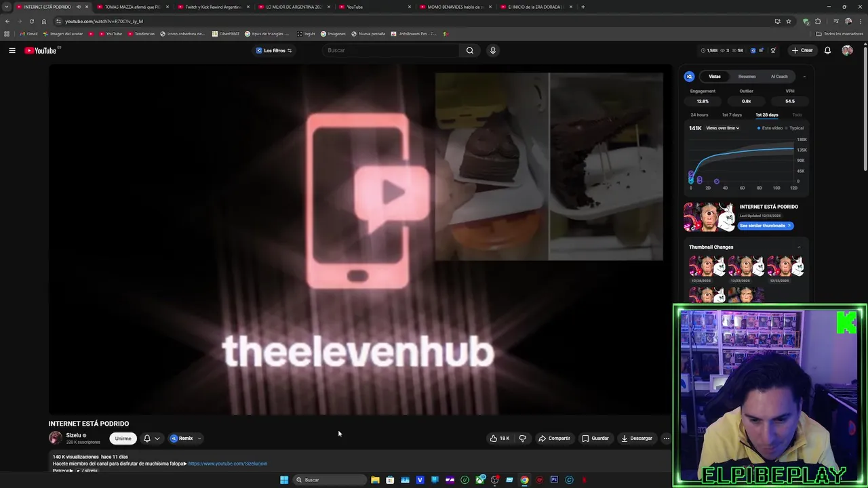Viewport: 868px width, 488px height.
Task: Toggle the Typical chart legend
Action: click(x=795, y=128)
